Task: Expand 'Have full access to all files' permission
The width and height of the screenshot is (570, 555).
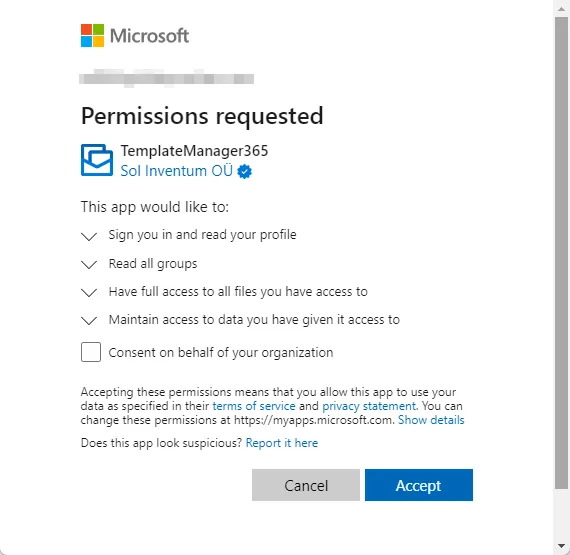Action: click(89, 292)
